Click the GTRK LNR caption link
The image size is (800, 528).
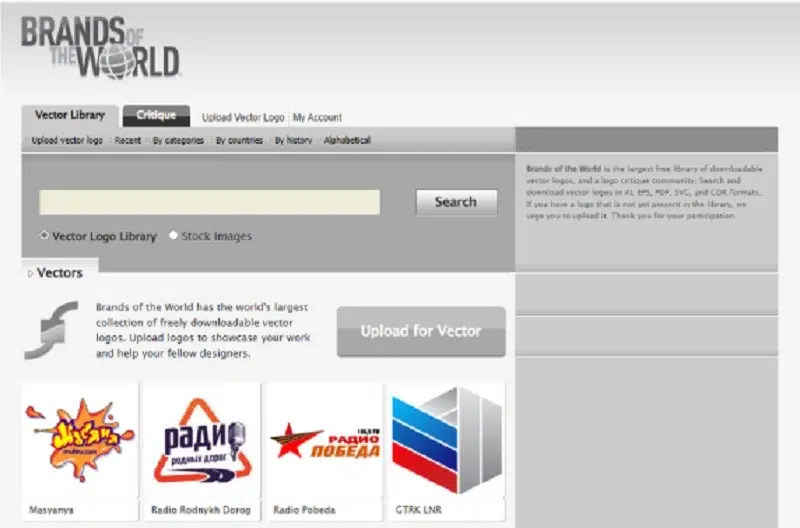point(418,510)
